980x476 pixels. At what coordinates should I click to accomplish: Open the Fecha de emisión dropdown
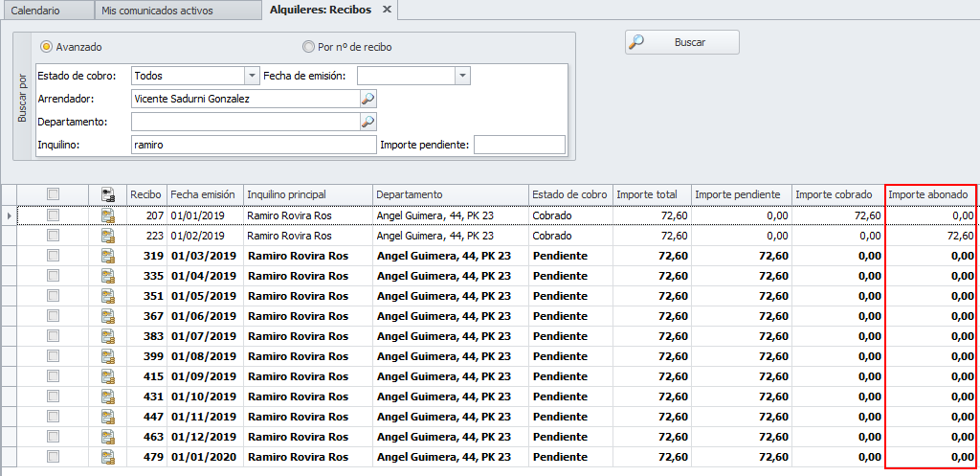click(462, 76)
